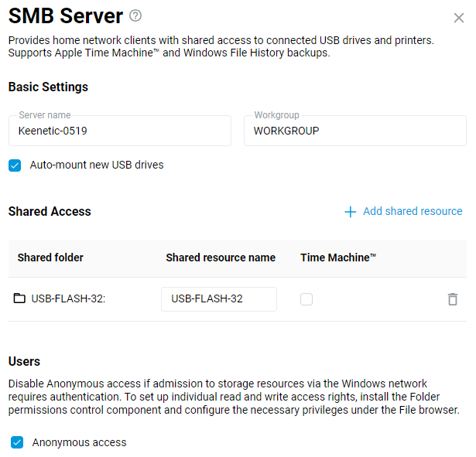Viewport: 476px width, 457px height.
Task: Click the Shared Access section heading
Action: coord(50,211)
